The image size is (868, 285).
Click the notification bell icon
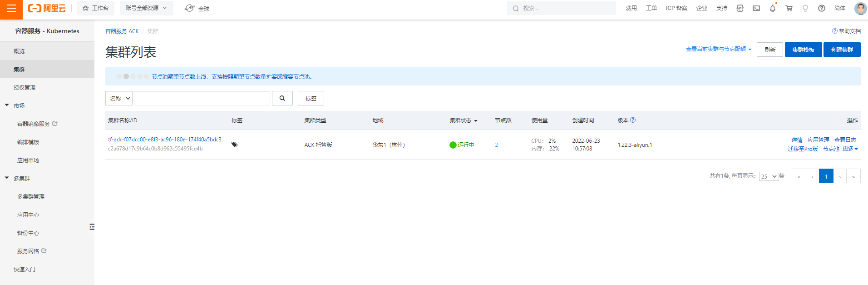772,8
